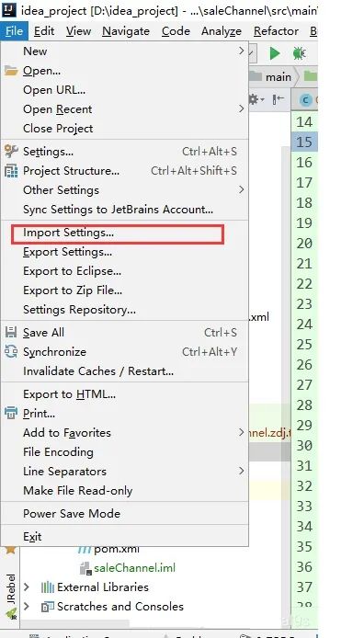Click the Synchronize arrows icon
The height and width of the screenshot is (638, 364).
tap(11, 351)
